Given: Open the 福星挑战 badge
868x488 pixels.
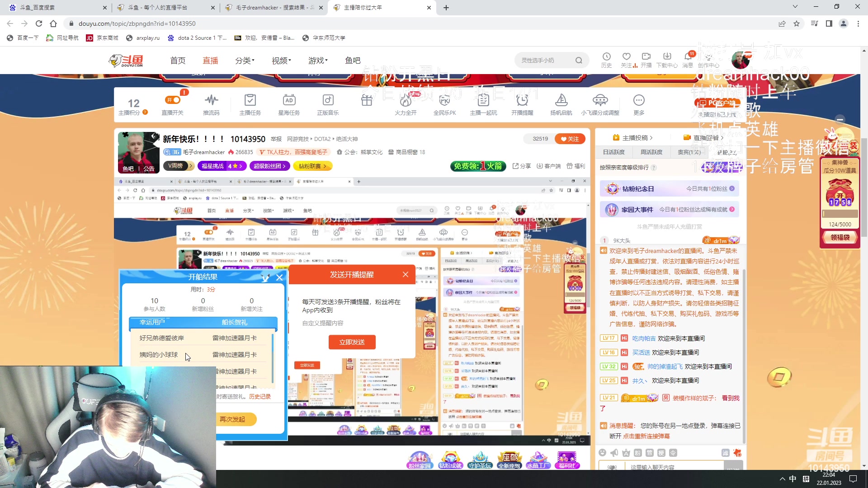Looking at the screenshot, I should (x=222, y=166).
